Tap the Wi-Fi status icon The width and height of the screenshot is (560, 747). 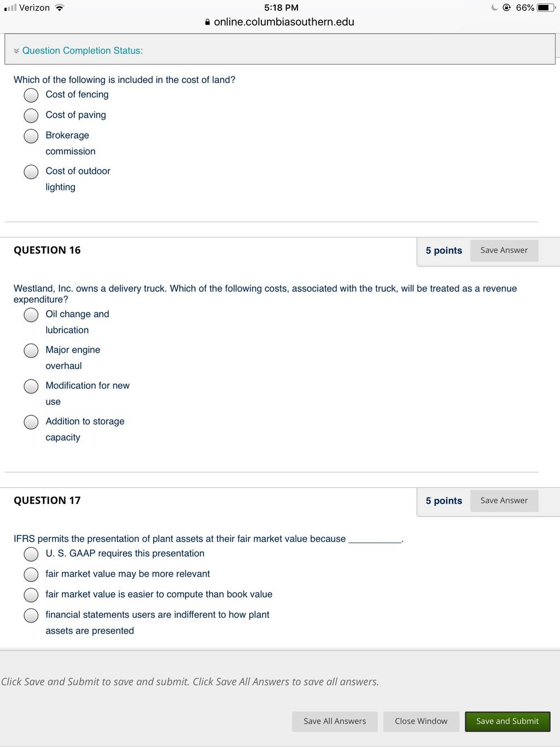pos(60,8)
